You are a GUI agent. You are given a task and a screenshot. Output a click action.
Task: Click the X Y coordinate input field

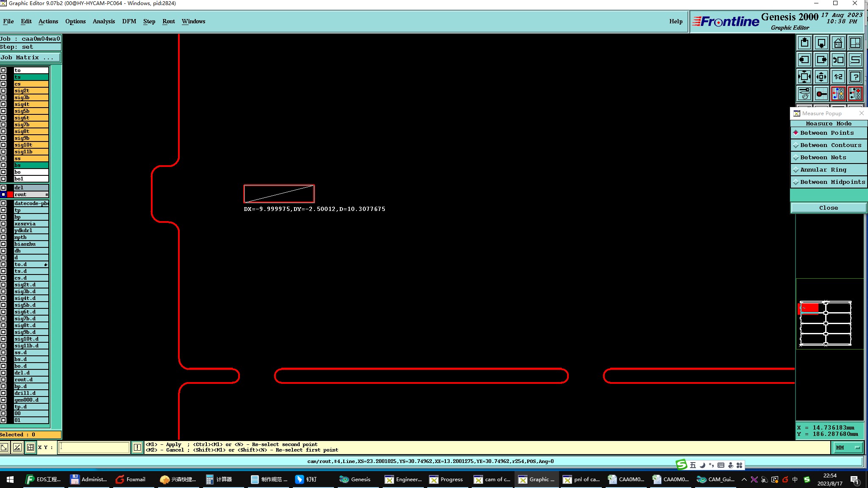coord(94,447)
